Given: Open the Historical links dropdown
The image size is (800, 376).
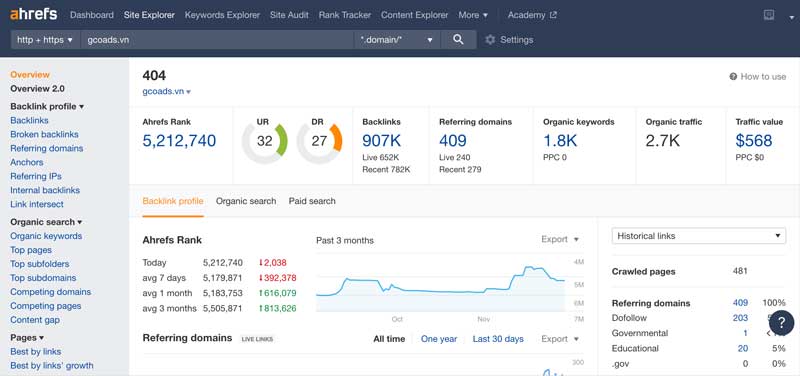Looking at the screenshot, I should point(698,236).
